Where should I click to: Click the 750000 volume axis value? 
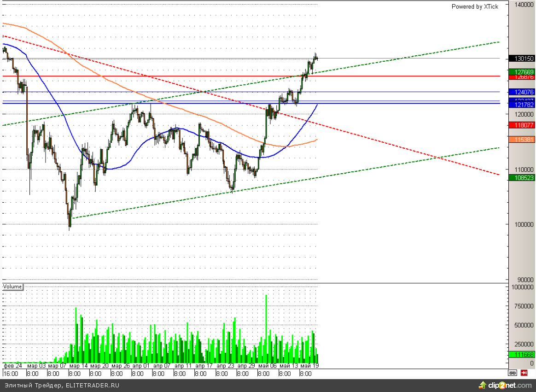coord(523,306)
